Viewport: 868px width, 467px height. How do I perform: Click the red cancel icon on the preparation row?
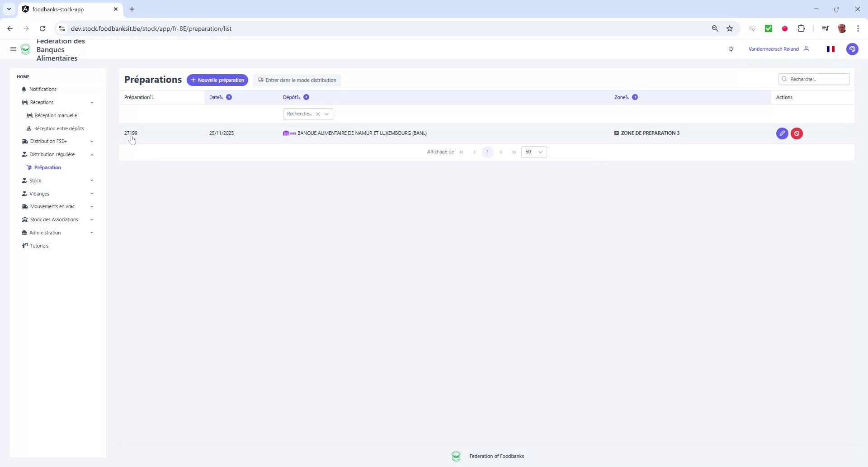tap(797, 133)
